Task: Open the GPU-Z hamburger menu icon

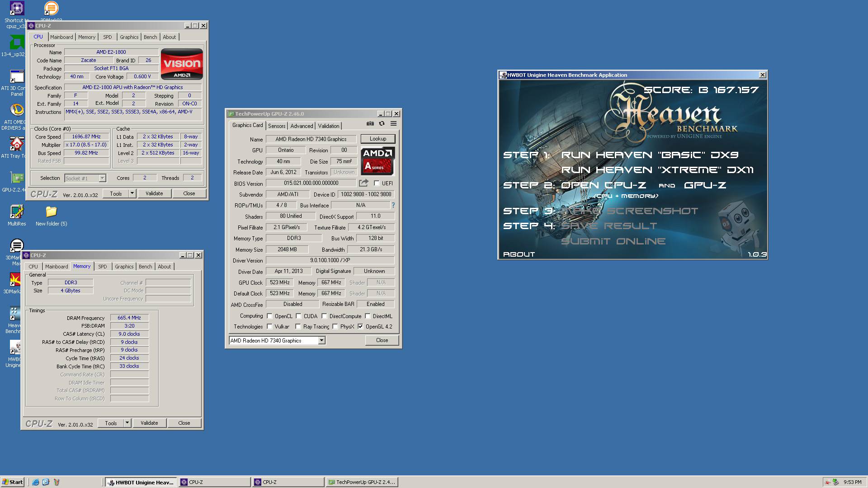Action: [x=394, y=123]
